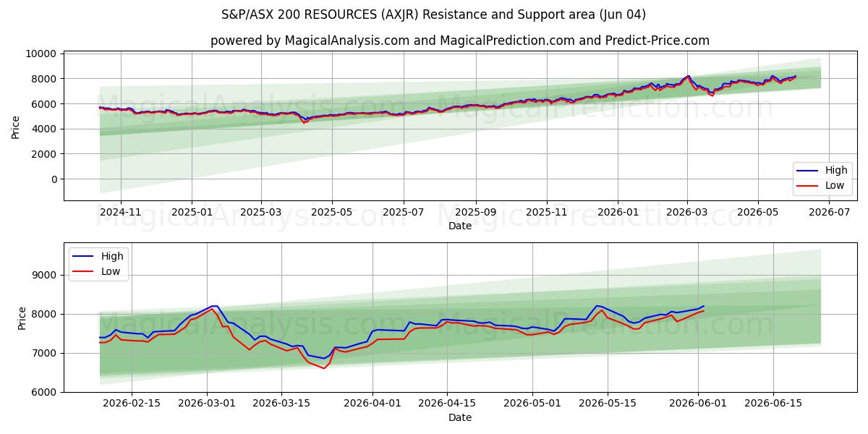Click the 2024-11 tick label

click(120, 212)
